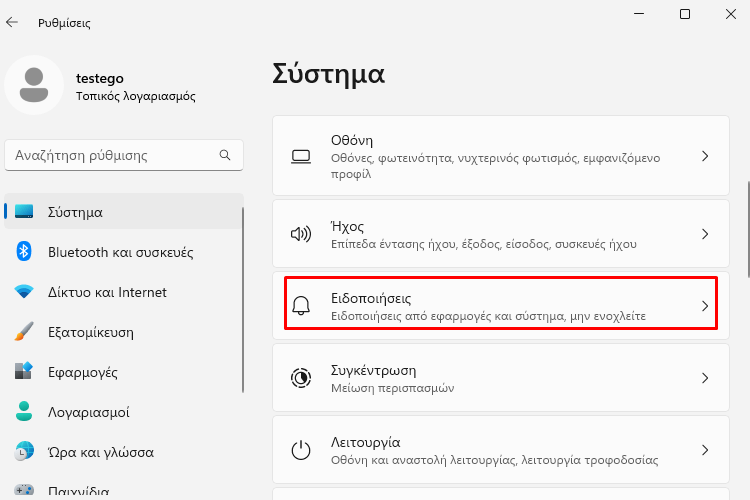Click the paintbrush Εξατομίκευση icon
This screenshot has width=750, height=500.
pyautogui.click(x=24, y=332)
